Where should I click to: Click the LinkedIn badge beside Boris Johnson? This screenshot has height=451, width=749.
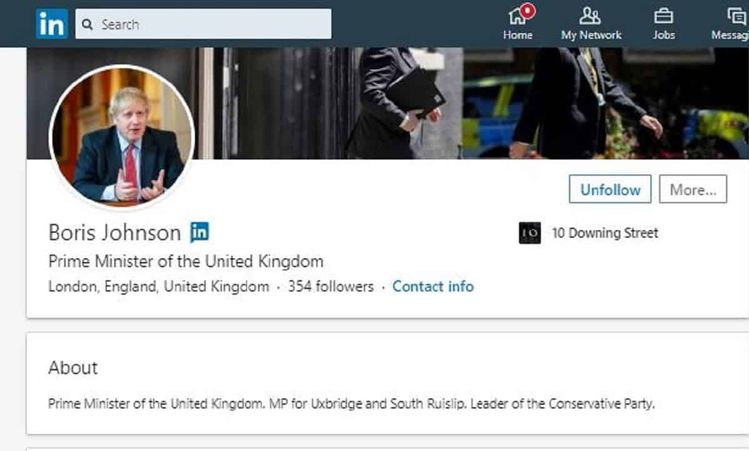[199, 232]
